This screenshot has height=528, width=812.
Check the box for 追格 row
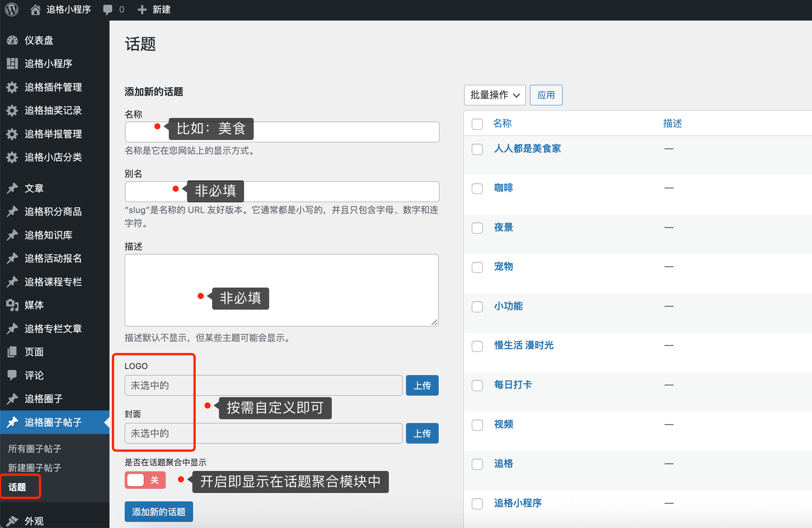[x=477, y=464]
